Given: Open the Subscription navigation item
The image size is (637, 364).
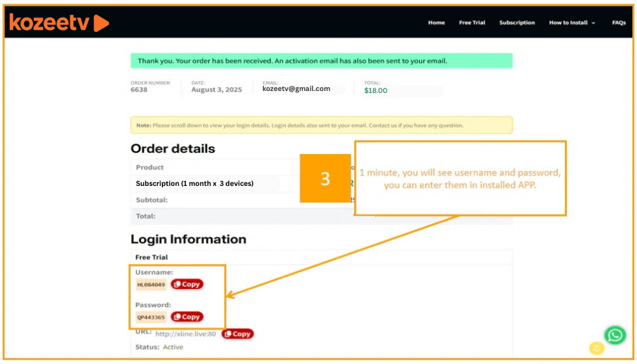Looking at the screenshot, I should [x=517, y=23].
